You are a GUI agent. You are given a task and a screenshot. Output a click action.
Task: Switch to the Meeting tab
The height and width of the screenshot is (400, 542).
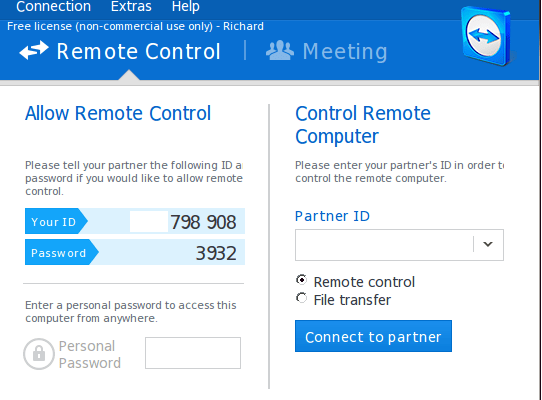point(327,51)
